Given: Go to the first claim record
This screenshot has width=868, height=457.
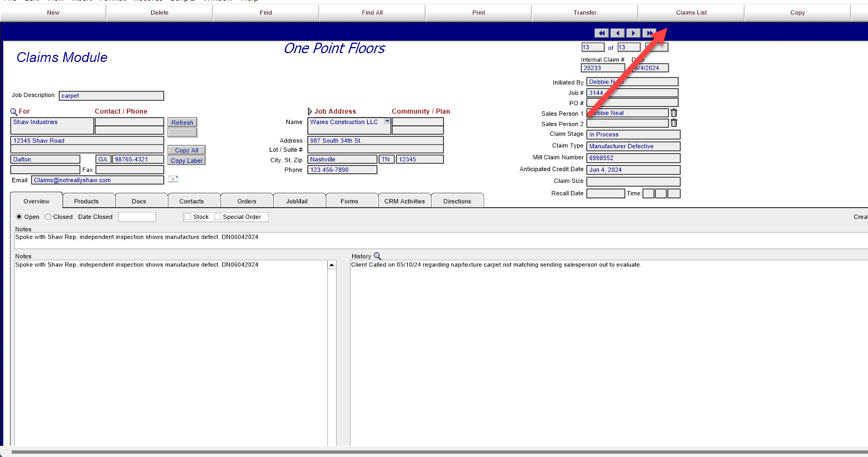Looking at the screenshot, I should point(602,33).
